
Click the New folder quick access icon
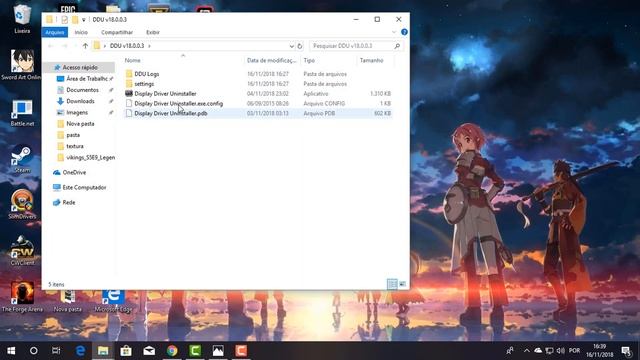75,20
